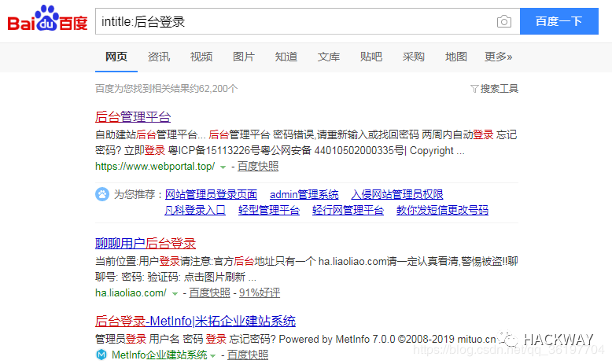Open 百度快照 for the MetInfo result
Screen dimensions: 612x364
click(x=248, y=355)
